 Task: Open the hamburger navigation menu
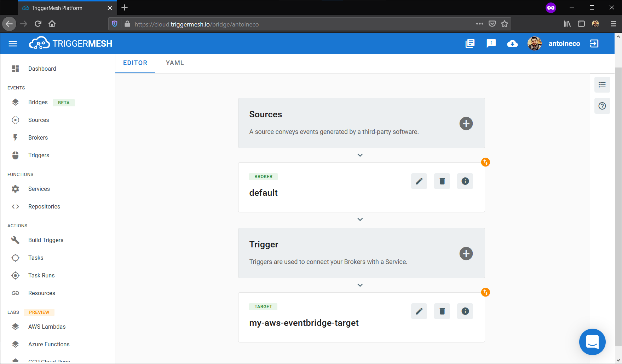click(x=13, y=43)
